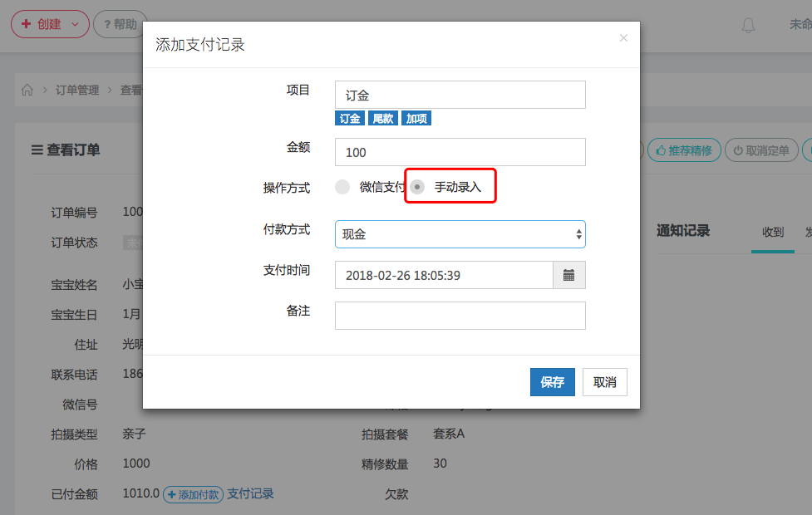Select the 微信支付 radio button

tap(342, 186)
